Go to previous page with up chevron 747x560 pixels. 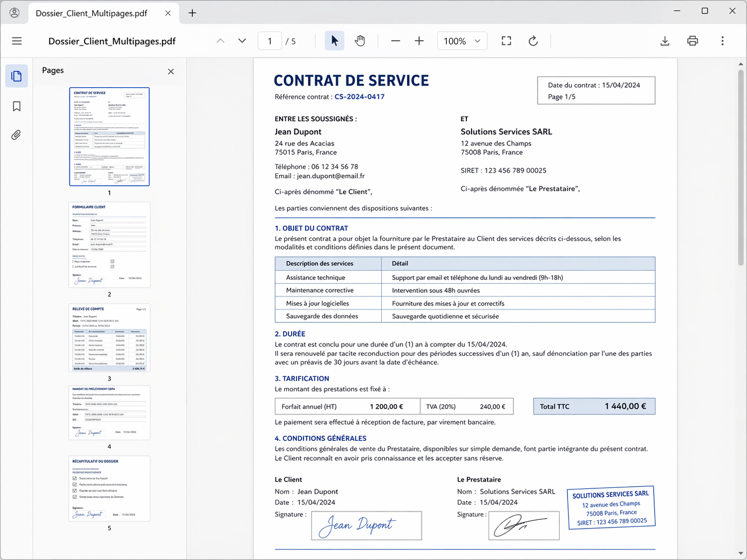(220, 41)
